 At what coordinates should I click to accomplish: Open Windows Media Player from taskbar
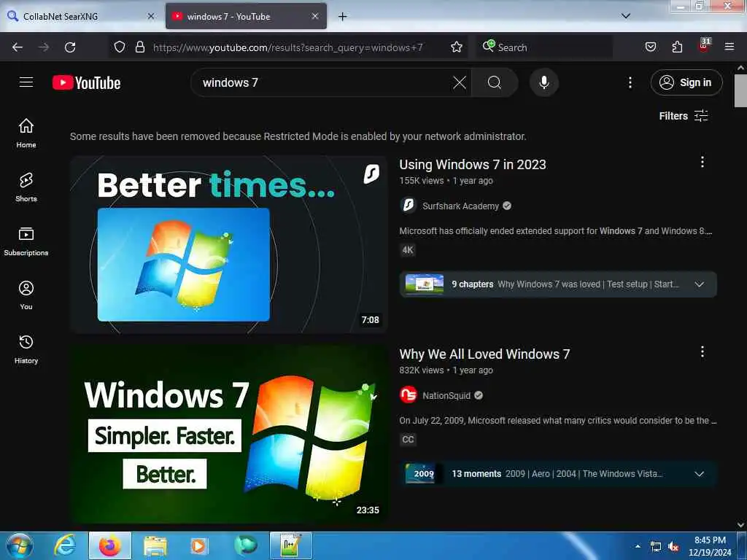point(199,545)
